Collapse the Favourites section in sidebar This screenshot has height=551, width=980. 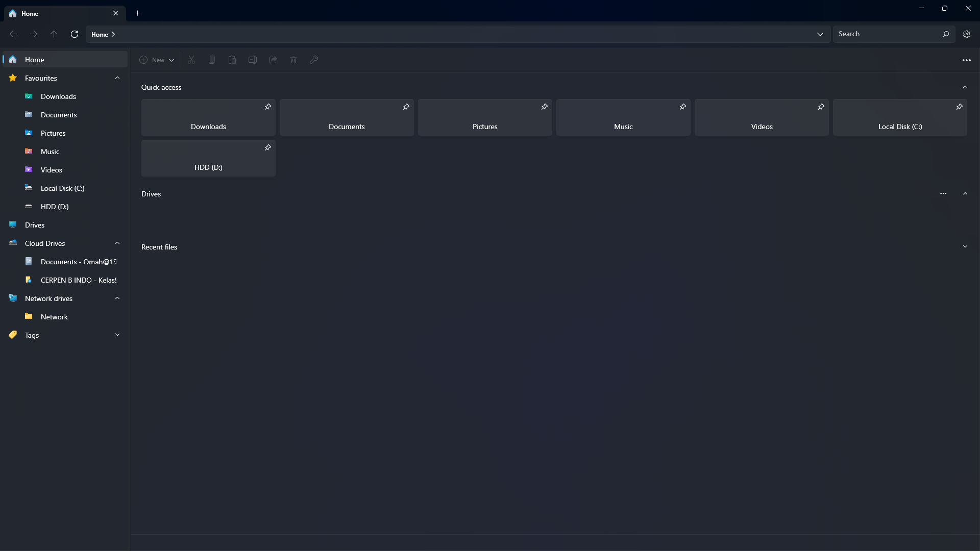point(117,78)
